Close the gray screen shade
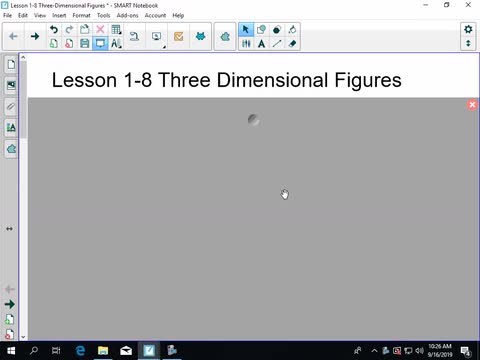 tap(472, 105)
